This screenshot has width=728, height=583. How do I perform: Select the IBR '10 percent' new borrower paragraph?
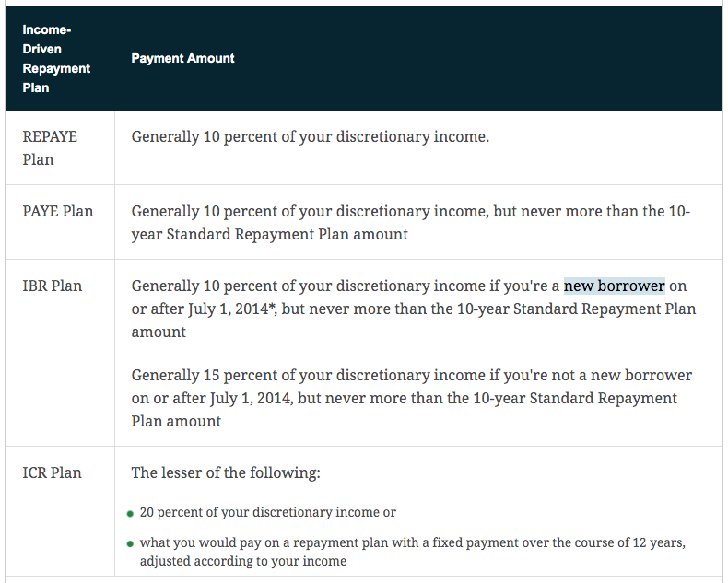coord(414,309)
